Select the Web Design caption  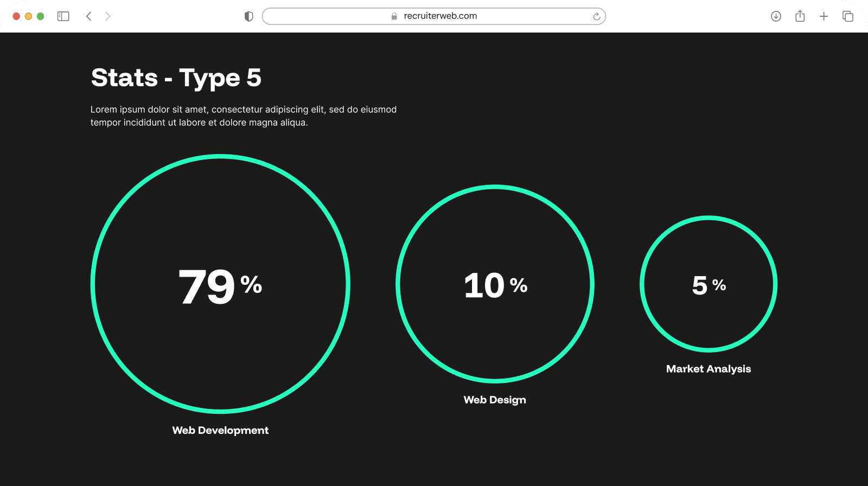click(x=495, y=400)
